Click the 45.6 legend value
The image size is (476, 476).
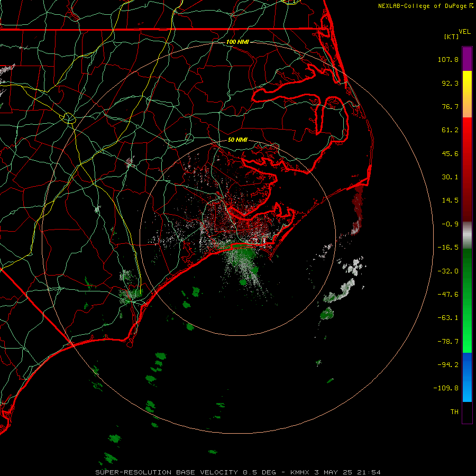coord(450,153)
